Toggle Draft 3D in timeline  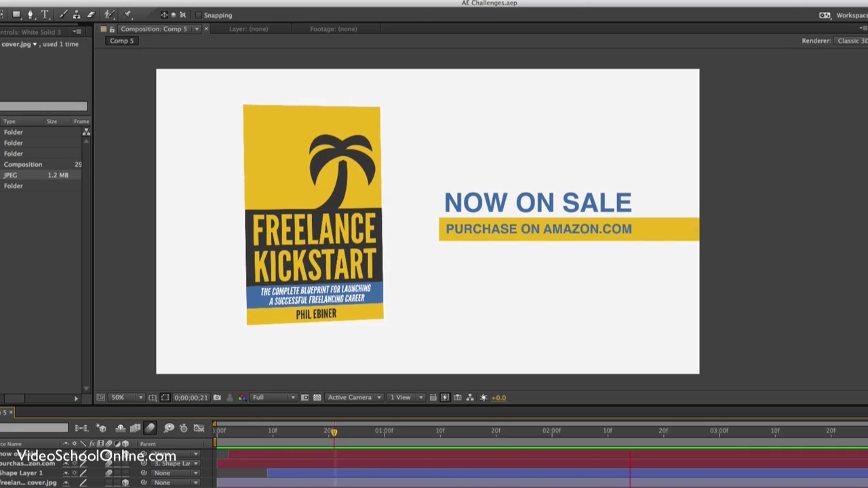(x=102, y=428)
